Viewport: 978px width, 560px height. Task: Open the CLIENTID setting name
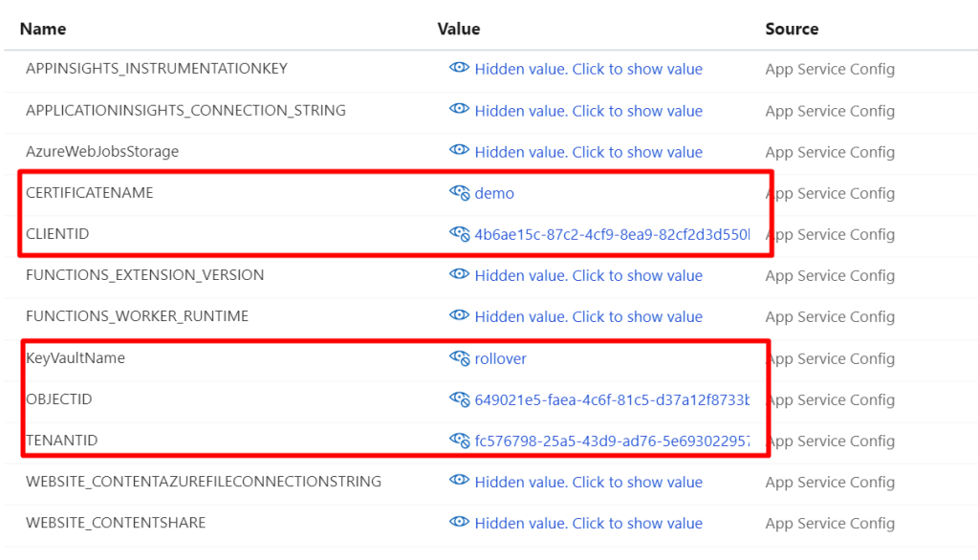tap(57, 234)
